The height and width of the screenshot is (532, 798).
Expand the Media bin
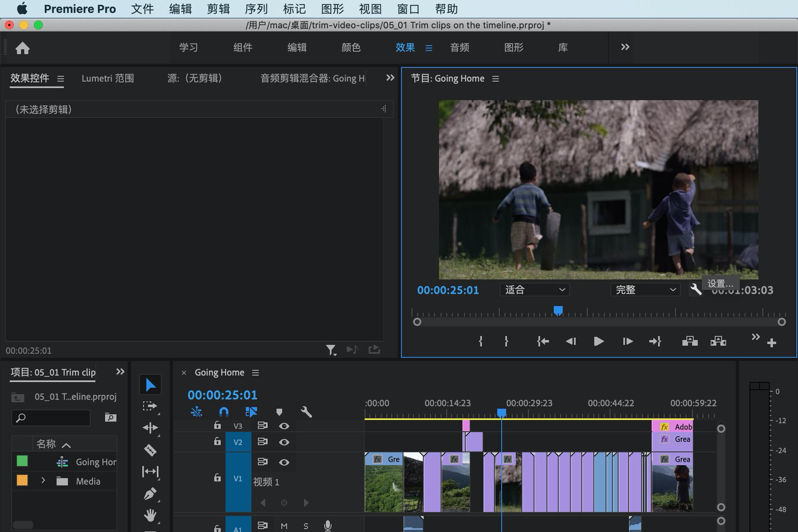[43, 481]
